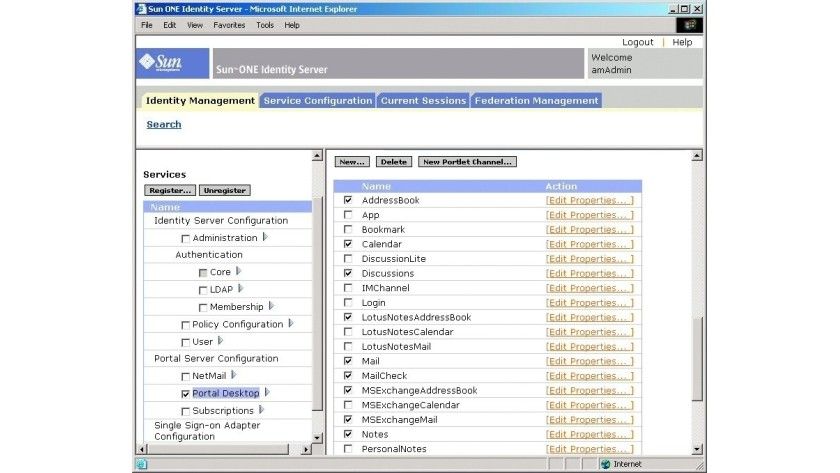Open Administration properties arrow
Image resolution: width=840 pixels, height=473 pixels.
click(265, 237)
